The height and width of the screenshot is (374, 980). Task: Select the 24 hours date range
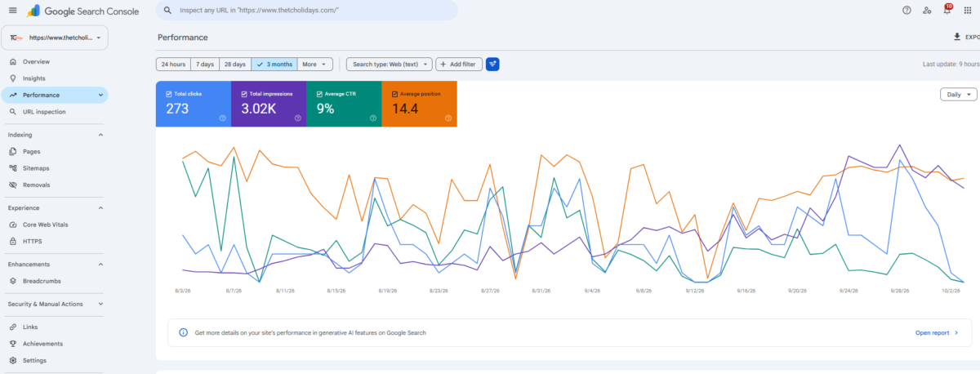click(x=173, y=65)
